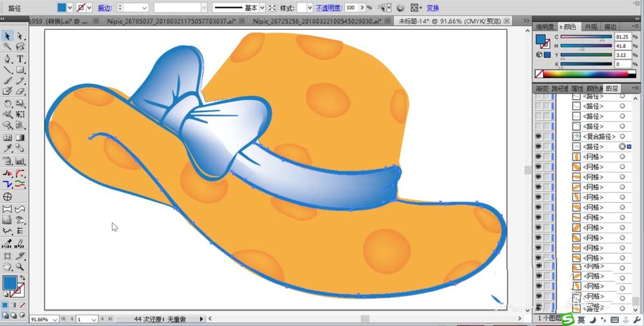The image size is (644, 326).
Task: Select the Lasso tool
Action: pos(20,47)
